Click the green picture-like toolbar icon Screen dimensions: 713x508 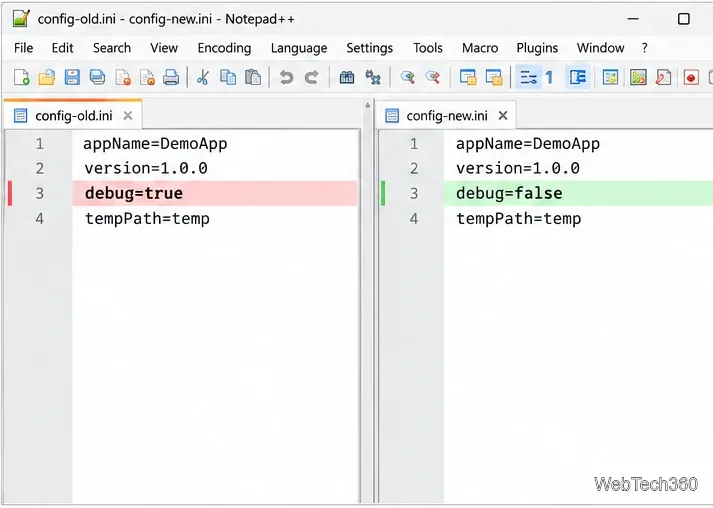pos(638,77)
